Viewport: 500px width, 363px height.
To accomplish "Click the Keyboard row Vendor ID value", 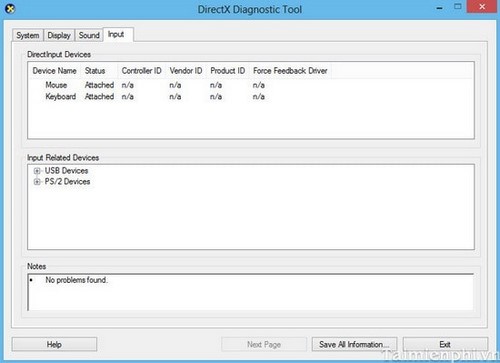I will 175,97.
